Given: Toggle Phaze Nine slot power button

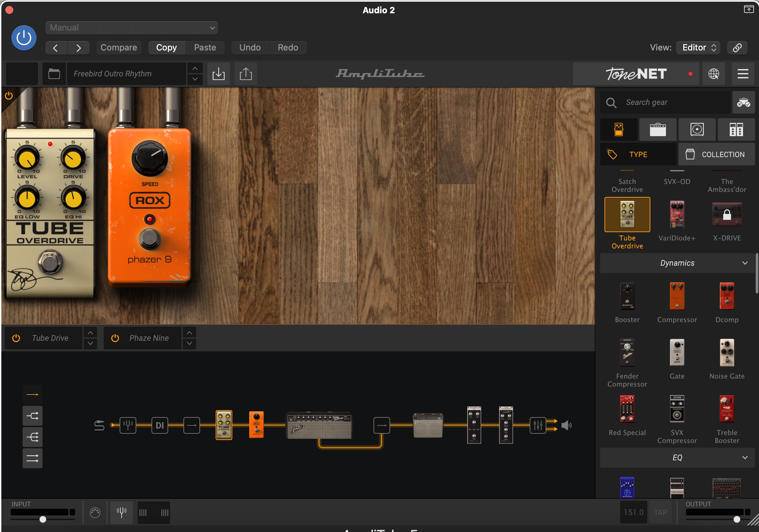Looking at the screenshot, I should pos(115,338).
